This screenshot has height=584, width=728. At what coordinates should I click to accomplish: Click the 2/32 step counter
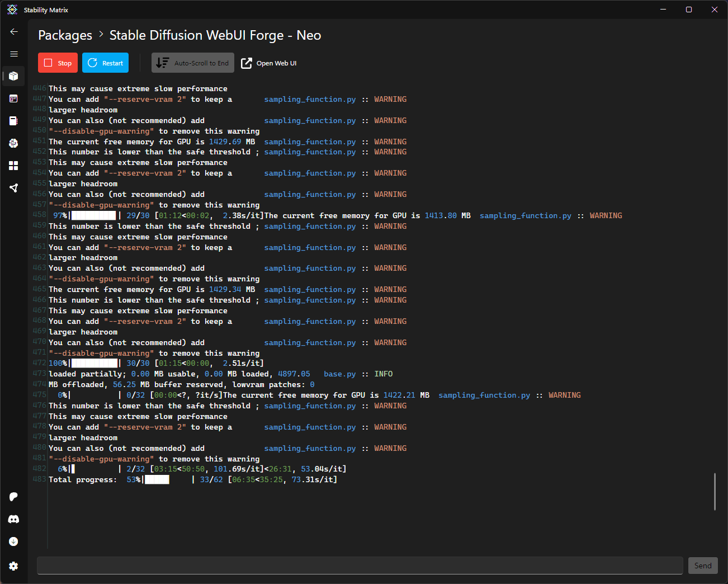(x=136, y=469)
